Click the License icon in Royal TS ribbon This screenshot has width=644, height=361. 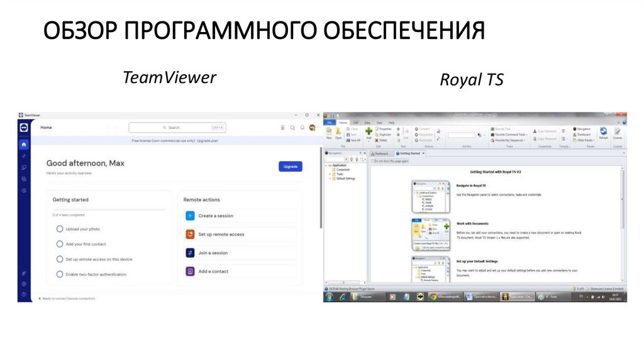coord(618,131)
